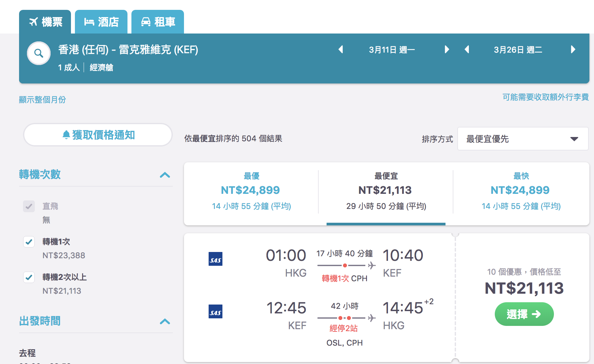Click 可能需要收取額外行李費 link
The width and height of the screenshot is (594, 364).
pyautogui.click(x=545, y=97)
